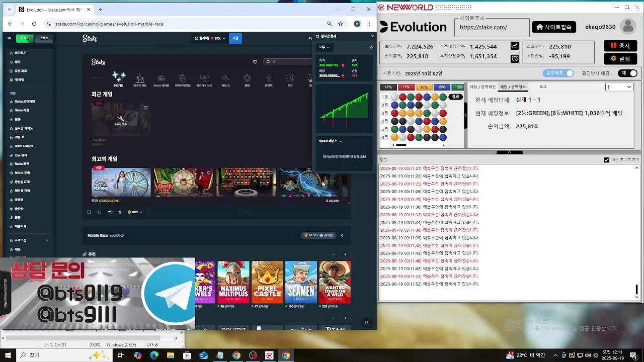Open the 배팅 / 금액패턴 tab
Screen dimensions: 644x362
[482, 87]
